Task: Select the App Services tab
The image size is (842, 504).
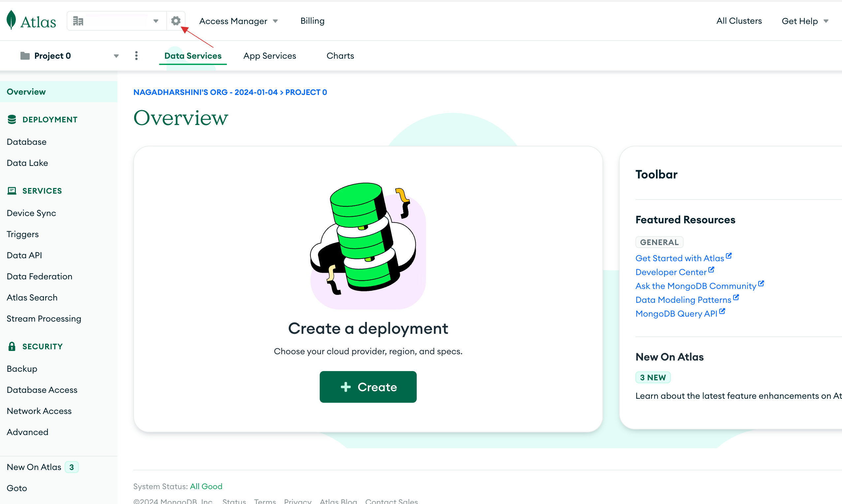Action: pos(270,56)
